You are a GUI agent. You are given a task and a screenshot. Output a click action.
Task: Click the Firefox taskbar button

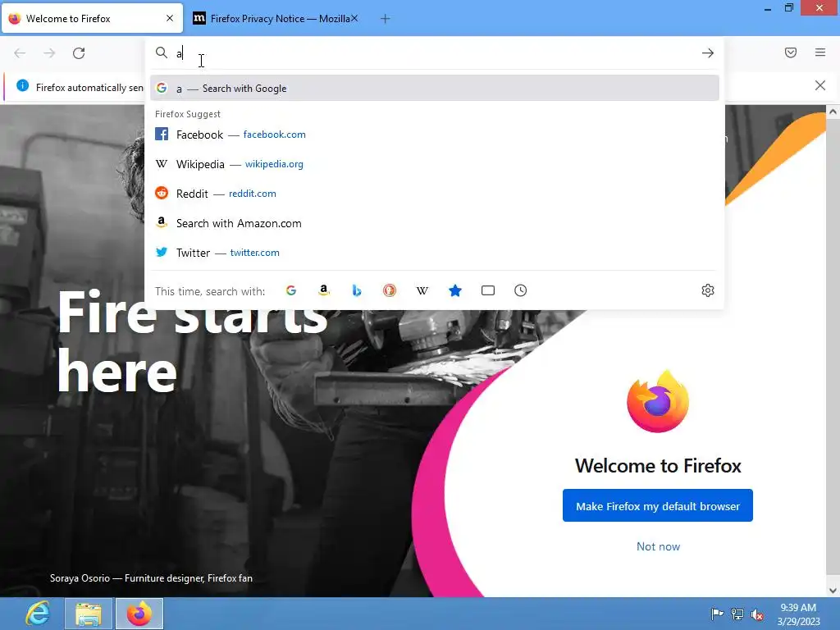point(139,614)
